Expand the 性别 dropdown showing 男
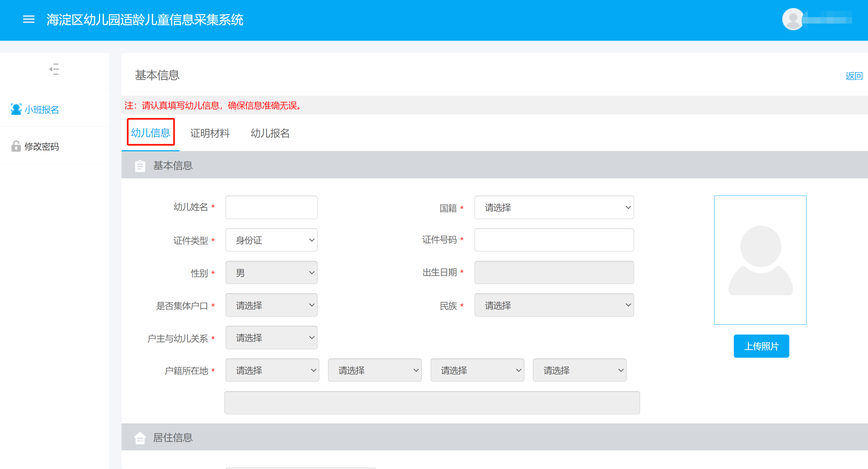This screenshot has width=868, height=469. (x=271, y=273)
